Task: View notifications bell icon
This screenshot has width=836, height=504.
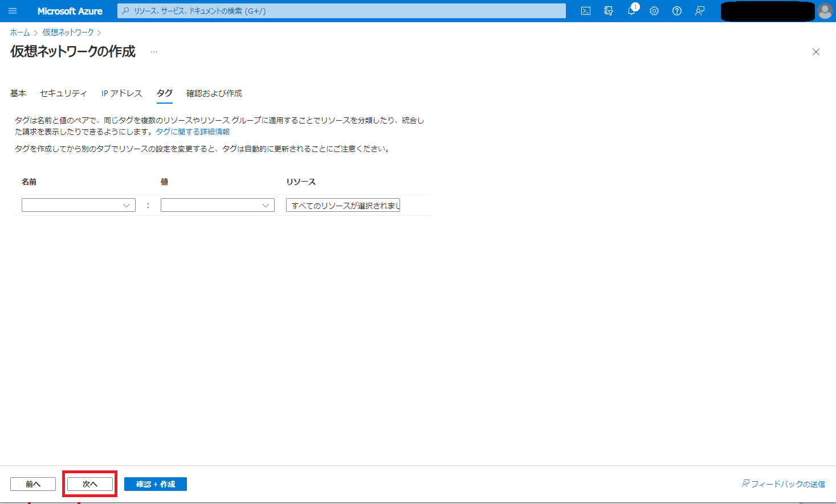Action: (x=631, y=11)
